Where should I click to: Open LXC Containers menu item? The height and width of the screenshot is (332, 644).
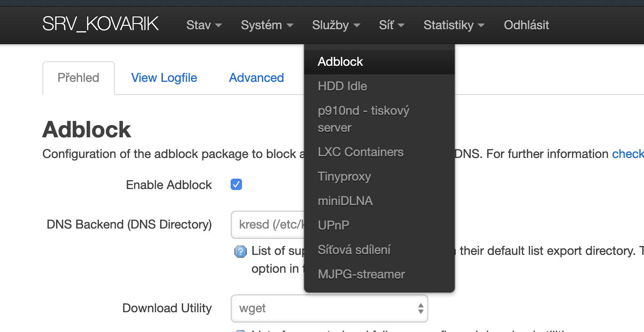(361, 152)
